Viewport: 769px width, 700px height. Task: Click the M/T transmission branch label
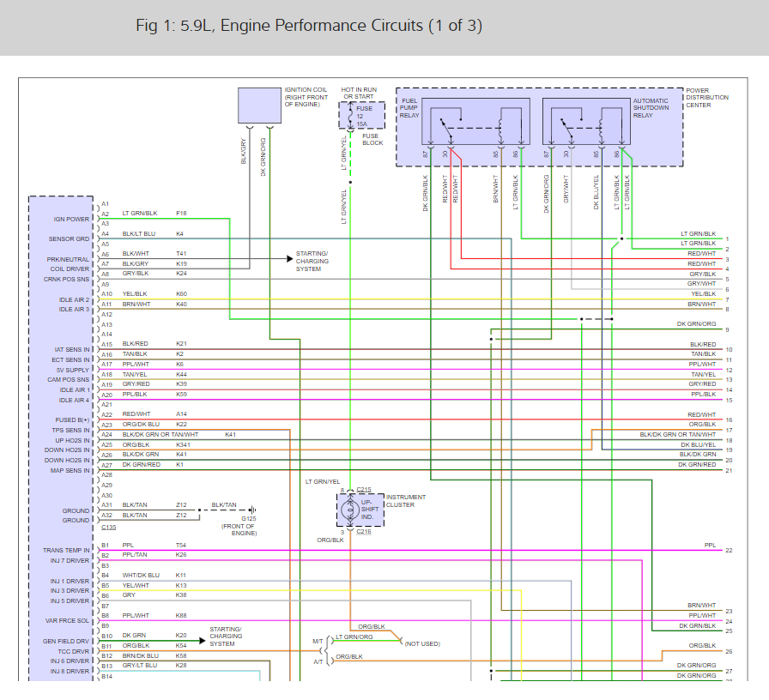coord(316,641)
